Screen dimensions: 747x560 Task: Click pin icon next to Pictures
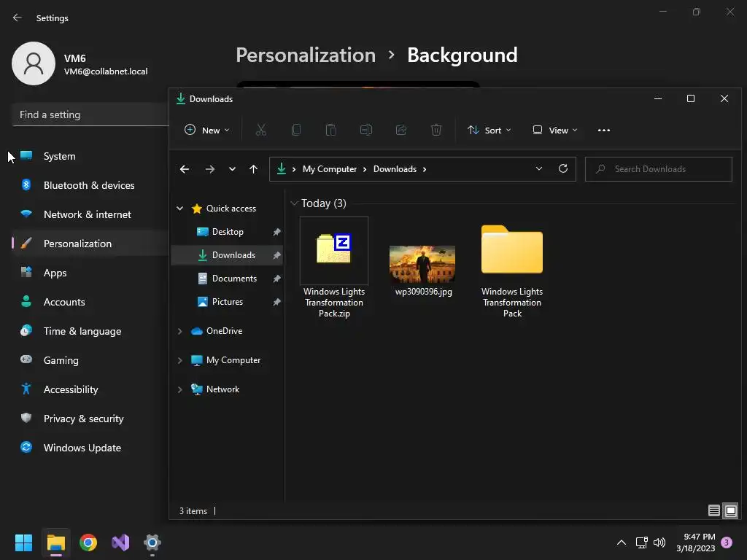(x=276, y=302)
